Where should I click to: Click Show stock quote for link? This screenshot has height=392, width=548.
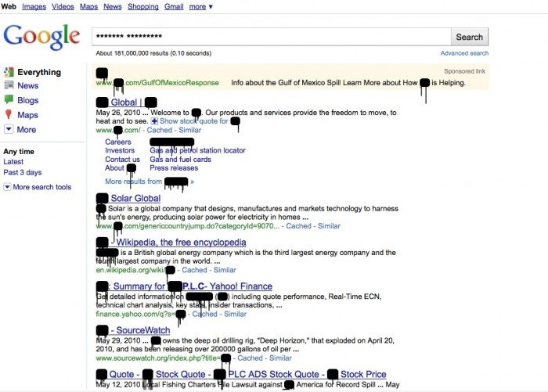[x=194, y=120]
